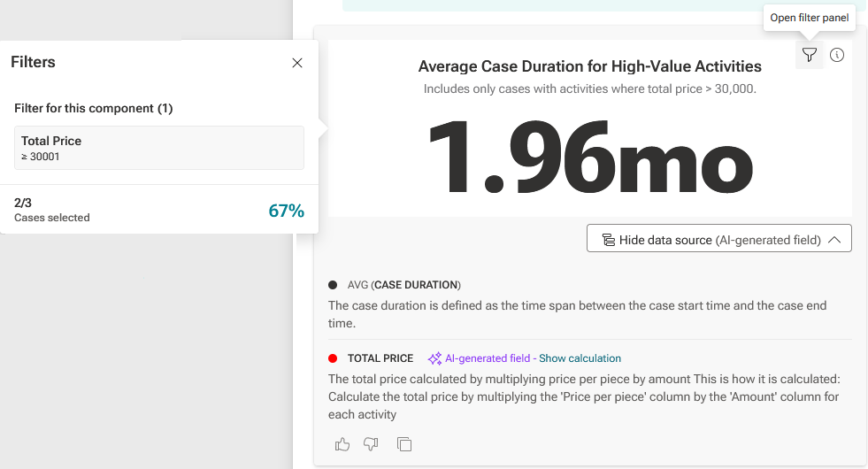Click AI-generated field label
The width and height of the screenshot is (868, 469).
(x=488, y=358)
